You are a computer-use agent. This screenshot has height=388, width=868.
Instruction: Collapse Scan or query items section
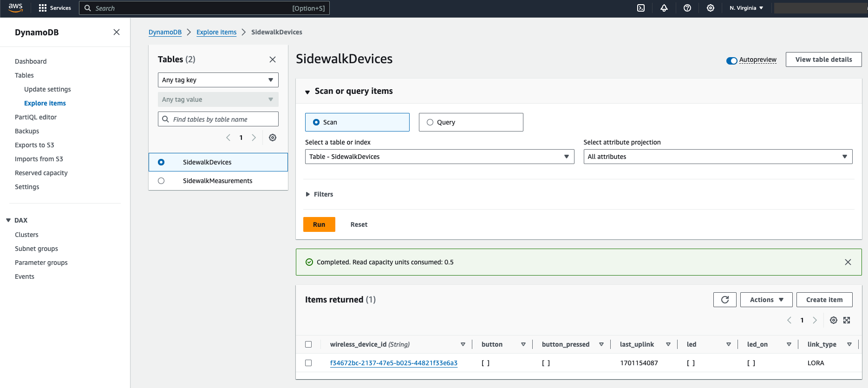click(307, 92)
